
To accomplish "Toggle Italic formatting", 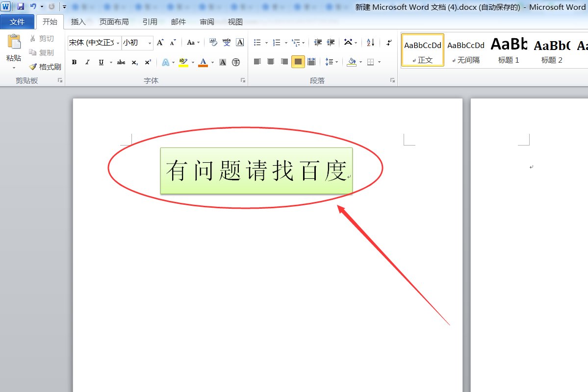I will [87, 62].
